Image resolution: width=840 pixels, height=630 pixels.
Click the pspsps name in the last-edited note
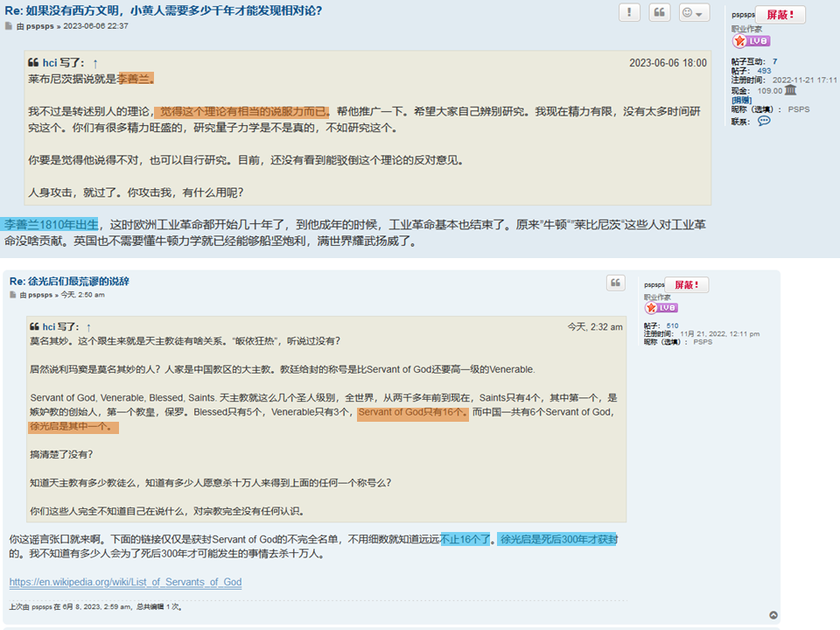[x=42, y=607]
